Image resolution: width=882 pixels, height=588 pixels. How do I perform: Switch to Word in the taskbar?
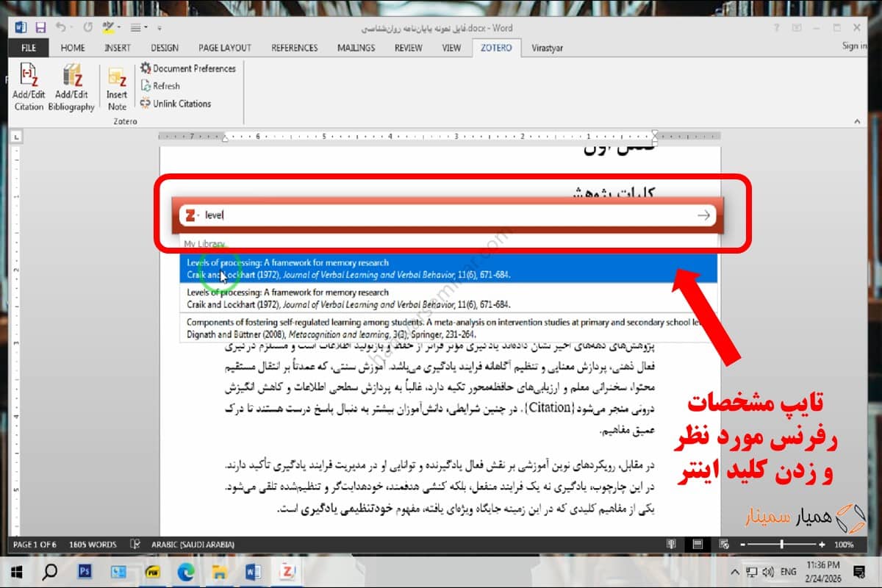coord(254,571)
